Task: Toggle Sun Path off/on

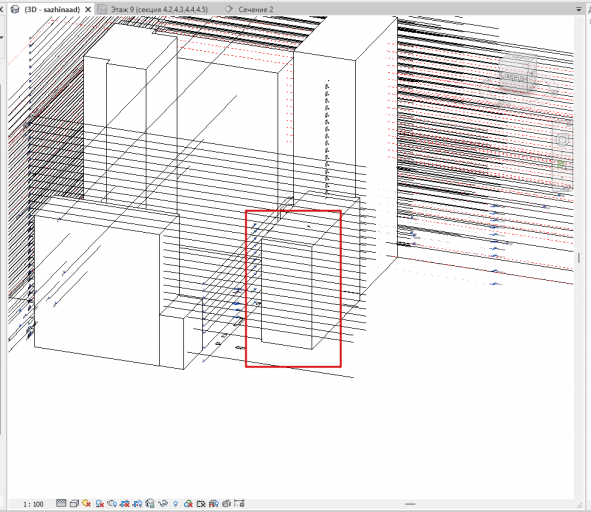Action: coord(86,503)
